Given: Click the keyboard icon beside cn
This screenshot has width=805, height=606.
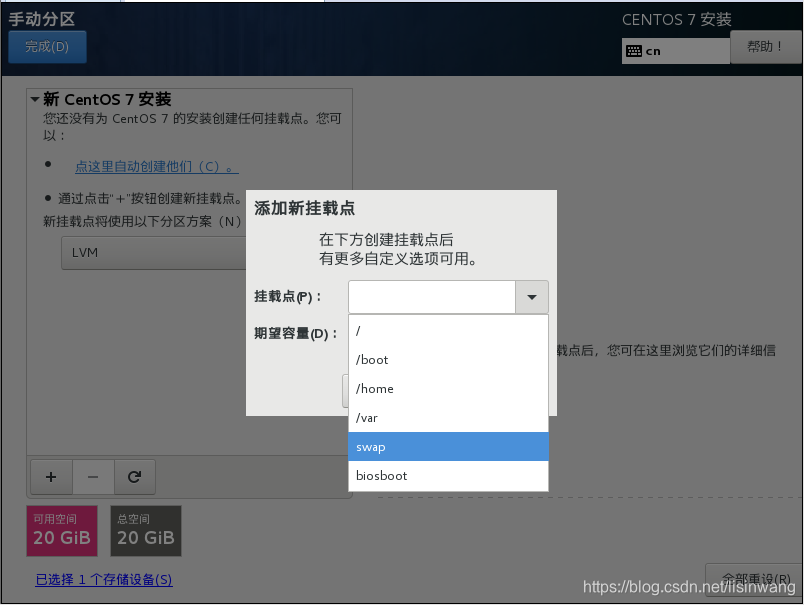Looking at the screenshot, I should pyautogui.click(x=634, y=51).
